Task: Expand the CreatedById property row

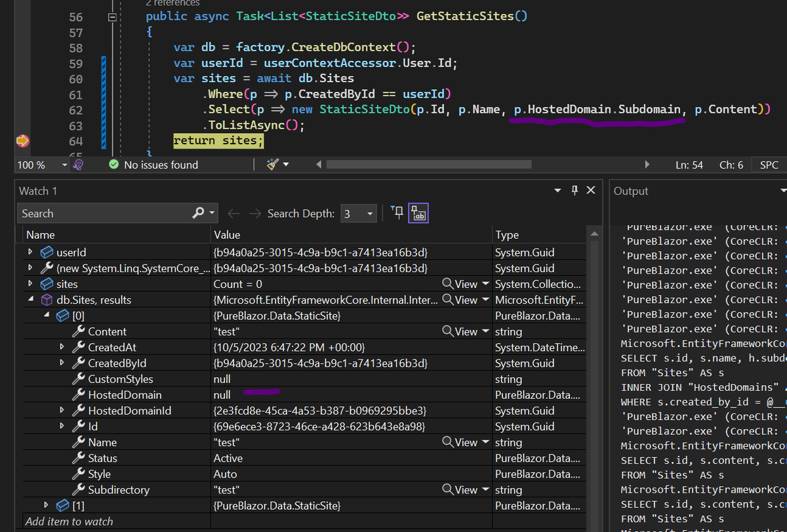Action: click(62, 363)
